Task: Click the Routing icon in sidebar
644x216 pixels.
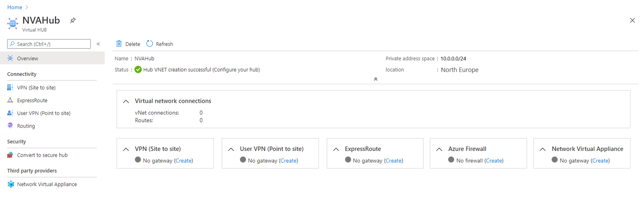Action: [10, 125]
